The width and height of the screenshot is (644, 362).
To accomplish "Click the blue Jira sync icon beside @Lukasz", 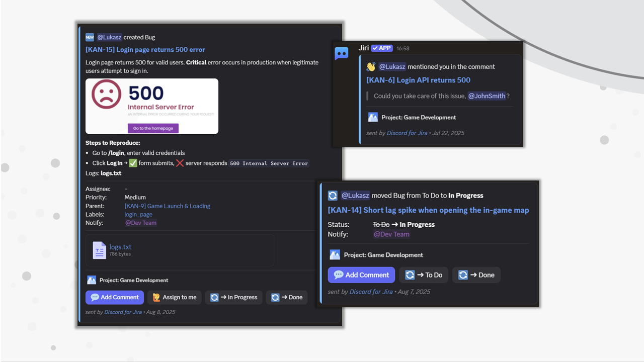I will 333,196.
